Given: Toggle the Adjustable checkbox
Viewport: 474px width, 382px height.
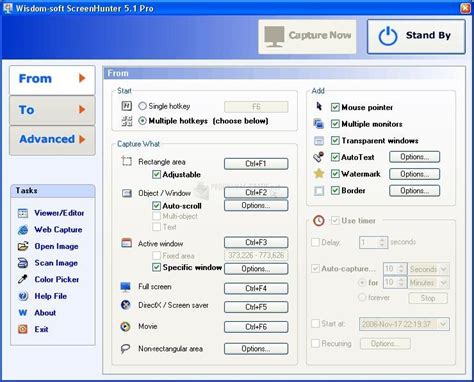Looking at the screenshot, I should pos(156,174).
